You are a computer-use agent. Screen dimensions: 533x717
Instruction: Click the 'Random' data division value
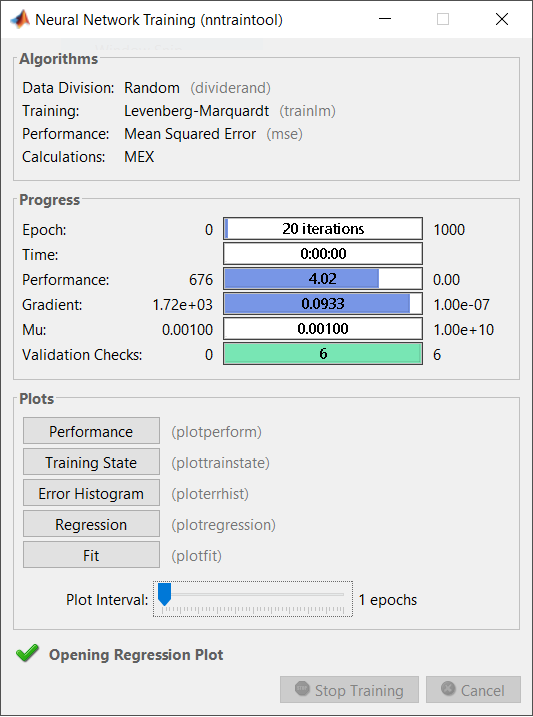coord(152,88)
